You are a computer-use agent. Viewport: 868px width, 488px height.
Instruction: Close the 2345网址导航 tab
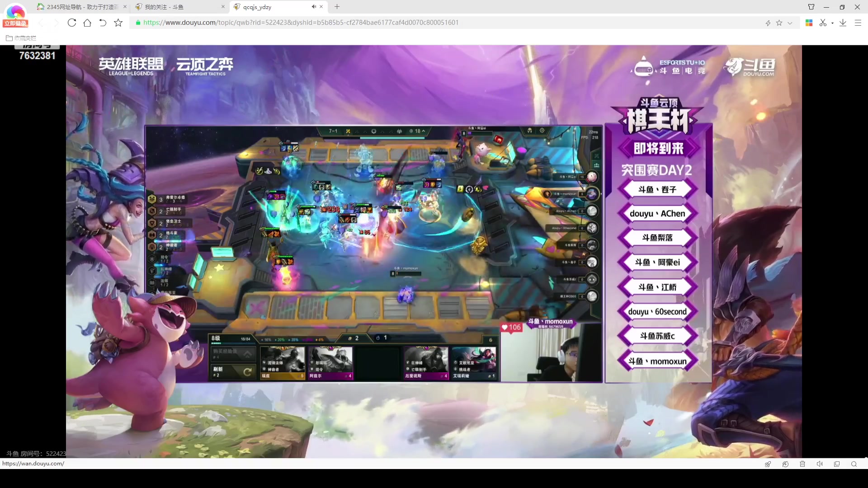point(125,7)
